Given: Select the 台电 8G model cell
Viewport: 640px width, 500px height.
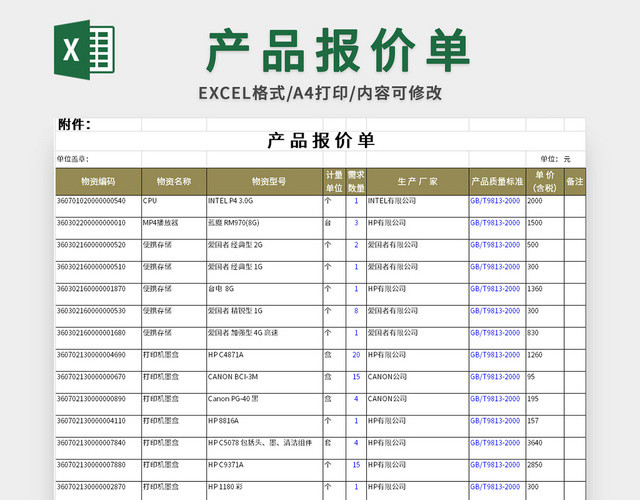Looking at the screenshot, I should pos(264,294).
